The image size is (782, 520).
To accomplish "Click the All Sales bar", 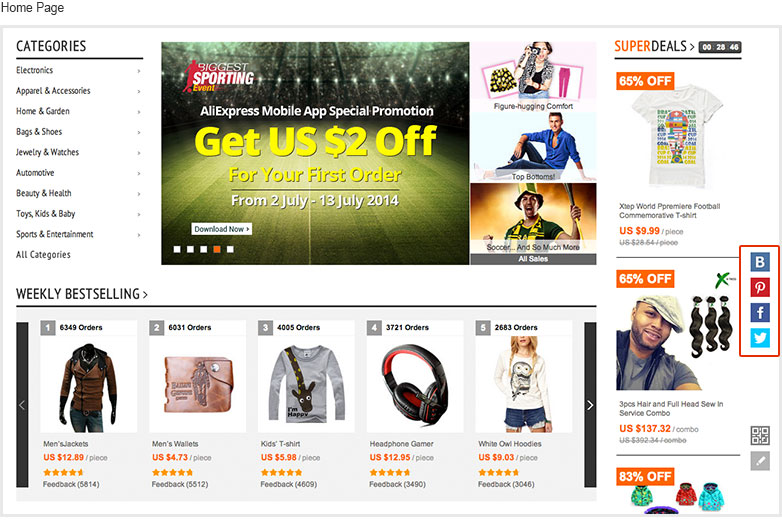I will 533,259.
